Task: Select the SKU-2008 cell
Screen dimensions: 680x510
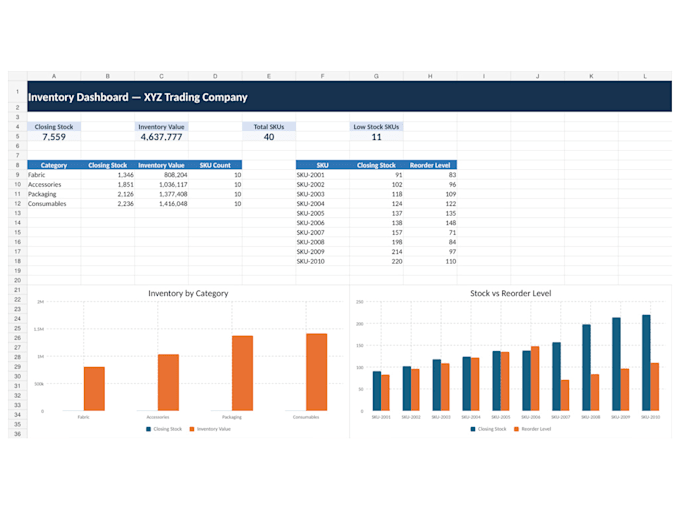Action: 323,242
